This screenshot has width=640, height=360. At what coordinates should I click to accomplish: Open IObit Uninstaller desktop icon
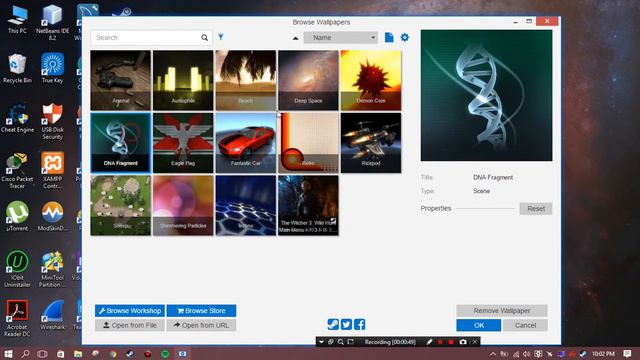coord(17,269)
